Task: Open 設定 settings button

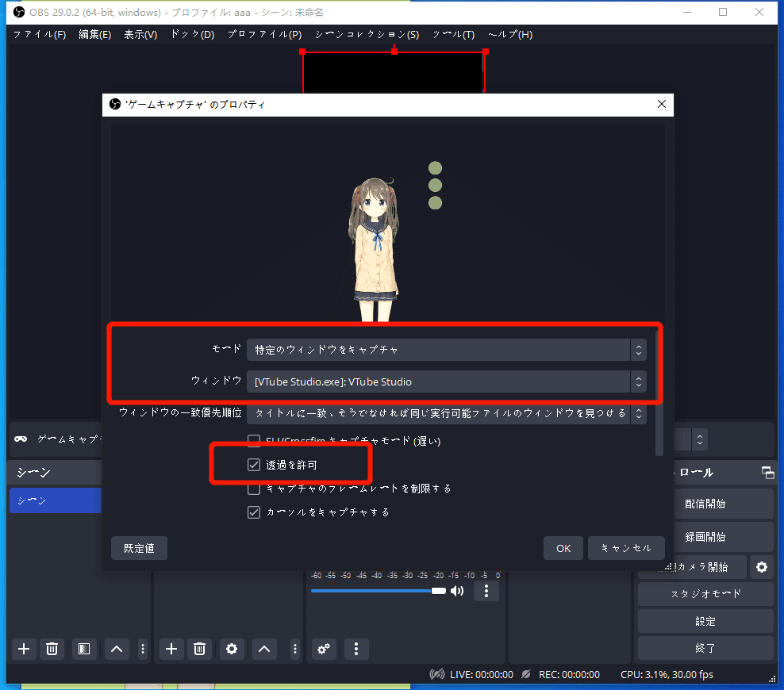Action: click(705, 621)
